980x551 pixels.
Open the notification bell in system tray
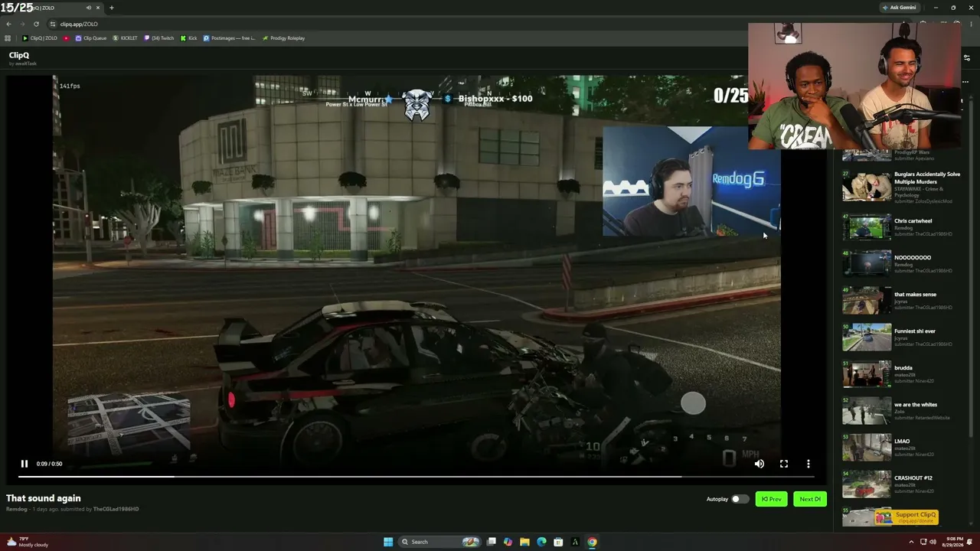coord(969,542)
